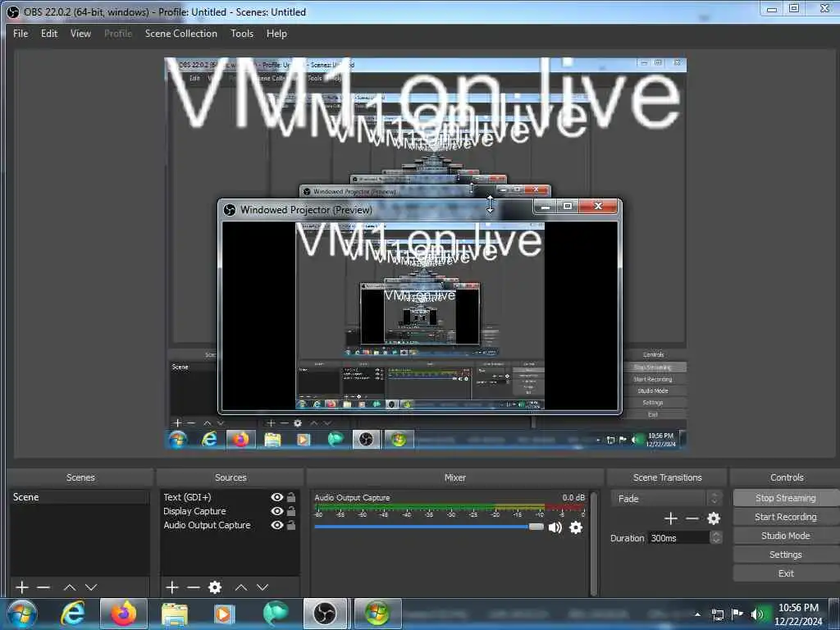The height and width of the screenshot is (630, 840).
Task: Toggle lock on Audio Output Capture source
Action: (291, 525)
